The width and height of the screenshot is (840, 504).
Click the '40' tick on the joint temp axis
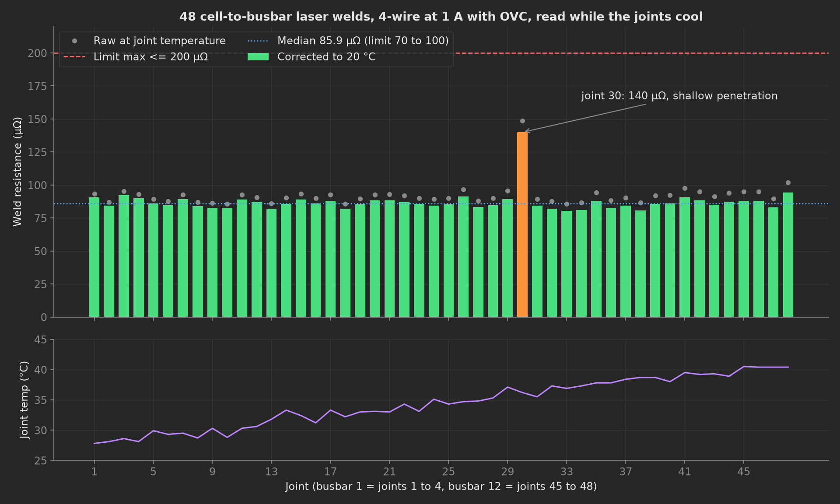41,370
